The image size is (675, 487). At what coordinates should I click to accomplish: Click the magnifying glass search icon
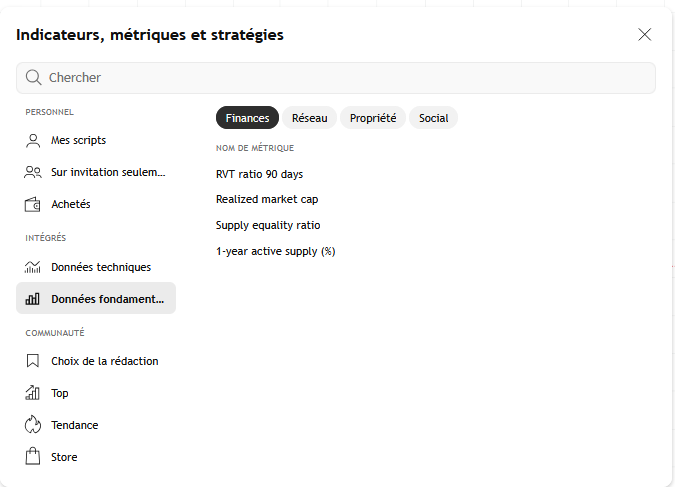pos(34,78)
